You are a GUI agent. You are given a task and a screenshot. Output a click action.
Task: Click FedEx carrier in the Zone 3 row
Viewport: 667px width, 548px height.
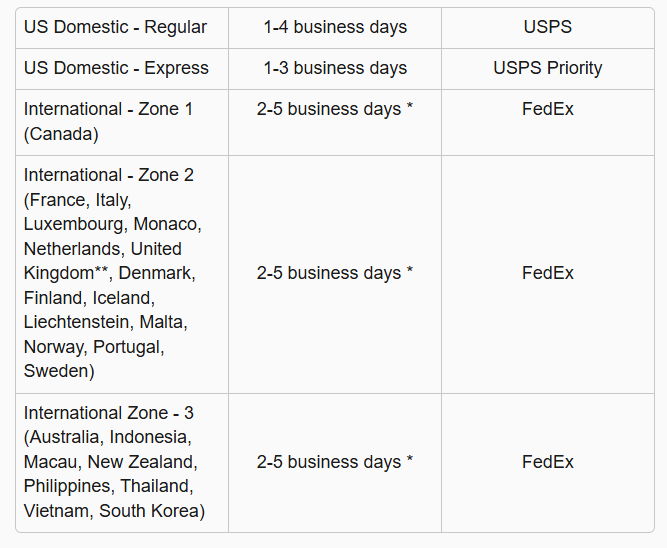tap(548, 462)
